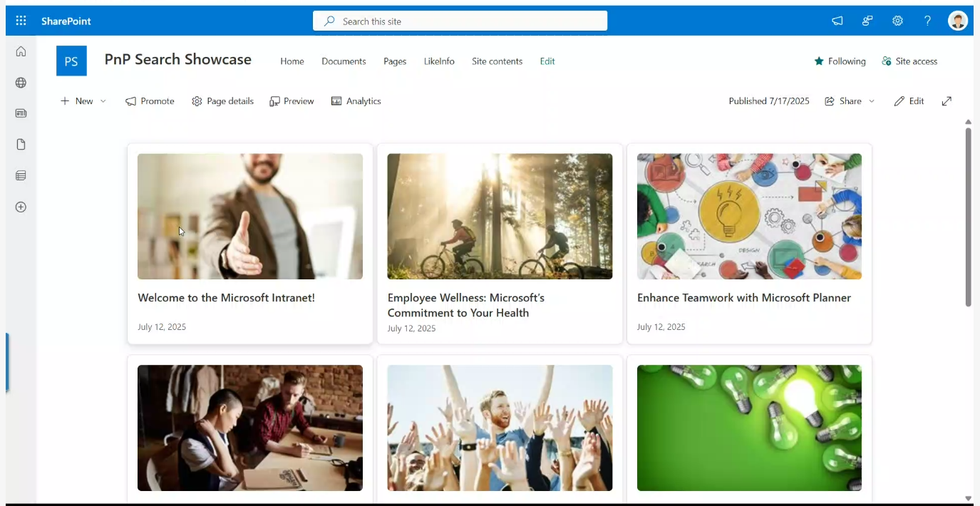Click the date under Enhance Teamwork article
Screen dimensions: 980x506
661,327
